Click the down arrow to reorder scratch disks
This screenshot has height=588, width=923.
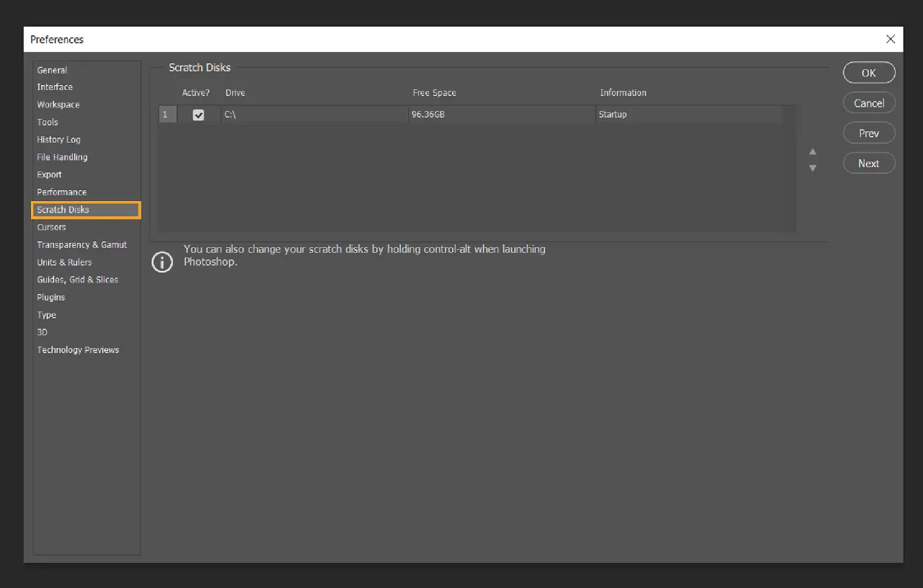coord(813,167)
